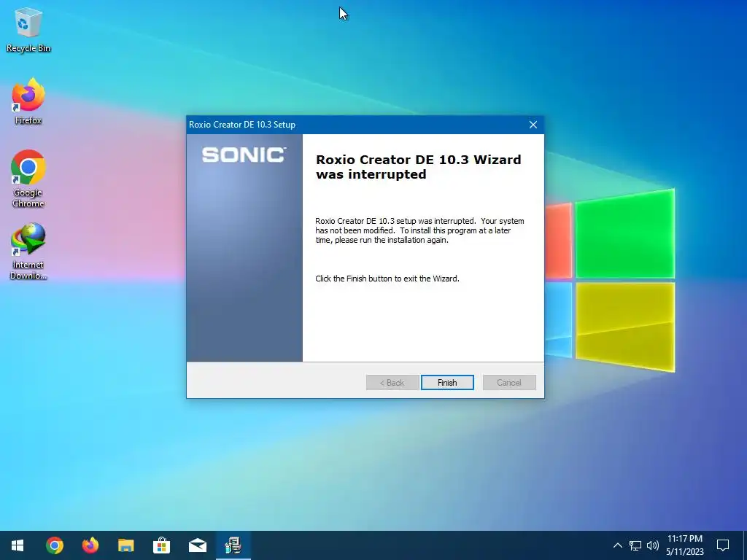Click the Finish button to exit wizard

[447, 382]
